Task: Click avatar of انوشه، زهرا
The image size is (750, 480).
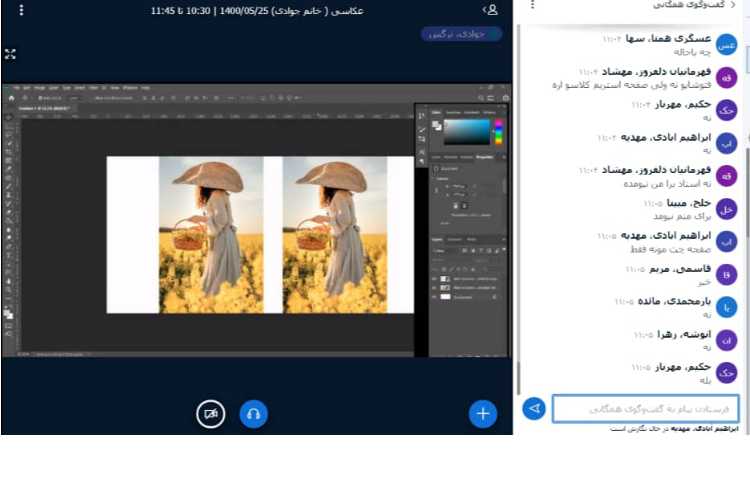Action: click(726, 340)
